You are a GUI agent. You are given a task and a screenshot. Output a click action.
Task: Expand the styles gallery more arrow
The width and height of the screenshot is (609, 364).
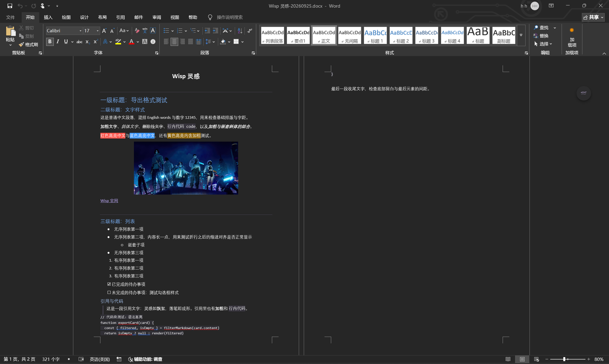(521, 35)
